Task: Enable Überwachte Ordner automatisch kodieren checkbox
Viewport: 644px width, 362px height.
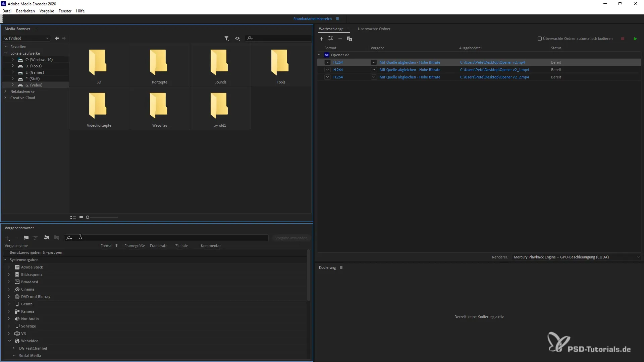Action: [x=540, y=39]
